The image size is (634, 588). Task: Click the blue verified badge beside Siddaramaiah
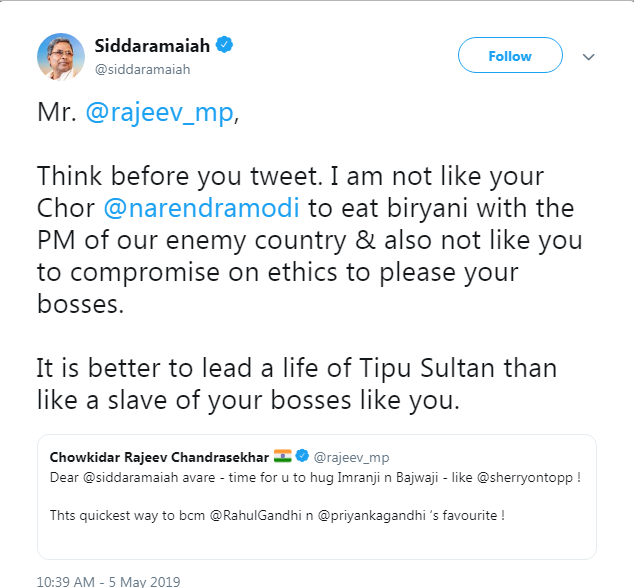[x=227, y=46]
